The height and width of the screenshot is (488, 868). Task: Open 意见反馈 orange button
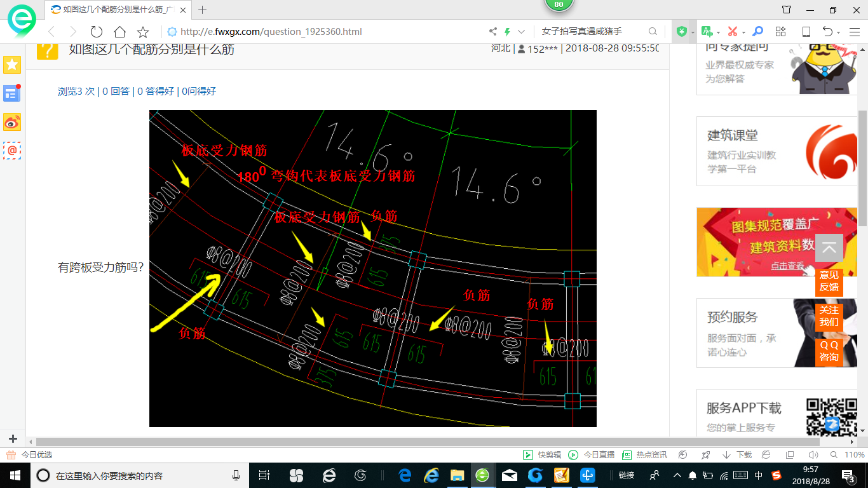[x=829, y=281]
